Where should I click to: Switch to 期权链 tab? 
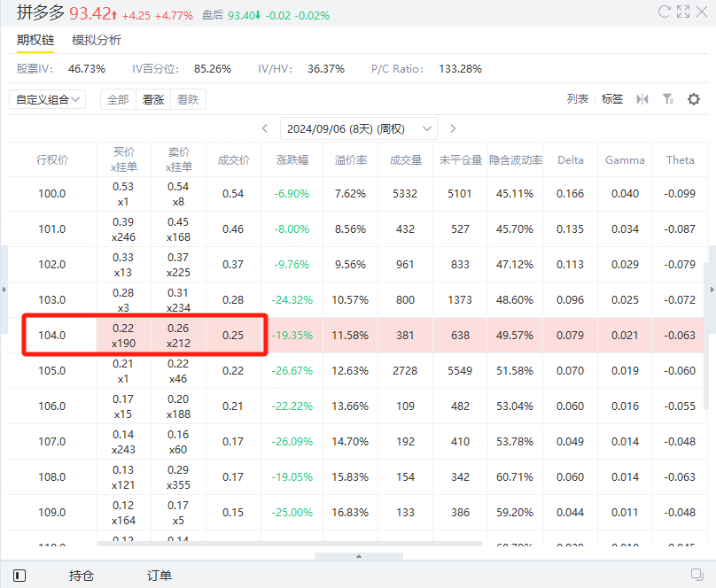pos(35,40)
